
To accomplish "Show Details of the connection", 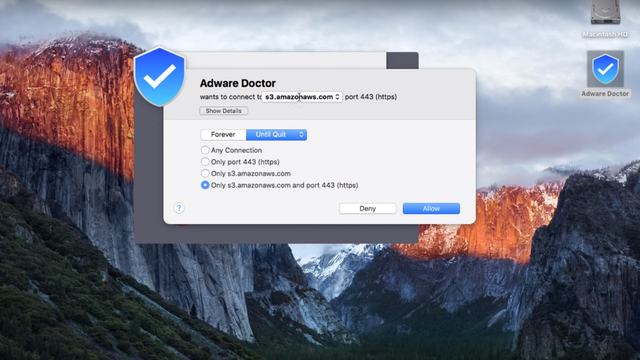I will 223,111.
